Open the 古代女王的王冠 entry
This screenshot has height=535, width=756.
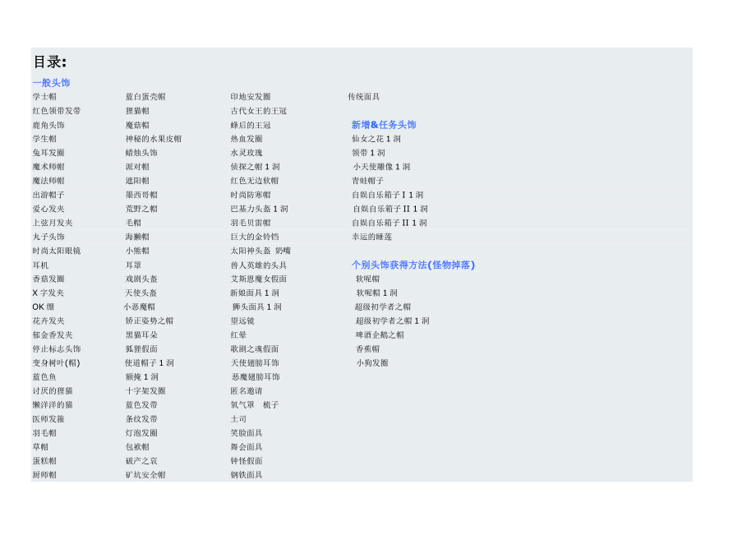(258, 111)
